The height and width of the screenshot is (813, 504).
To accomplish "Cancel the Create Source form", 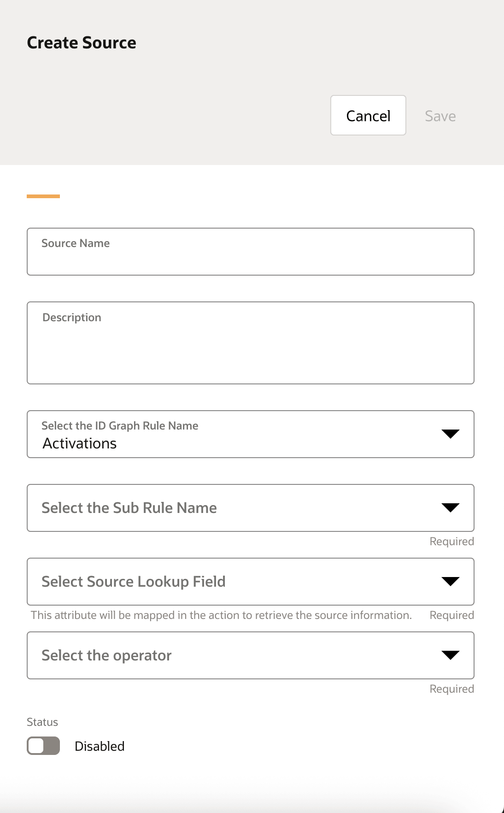I will click(x=368, y=115).
